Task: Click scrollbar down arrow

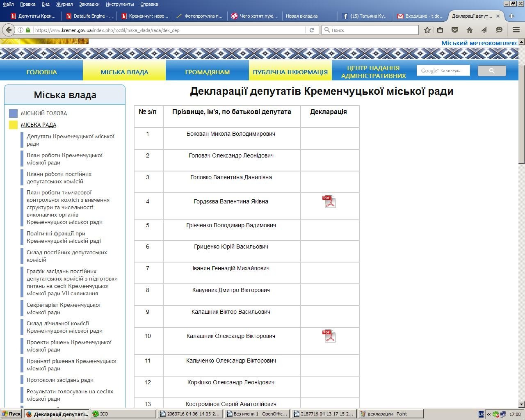Action: coord(522,404)
